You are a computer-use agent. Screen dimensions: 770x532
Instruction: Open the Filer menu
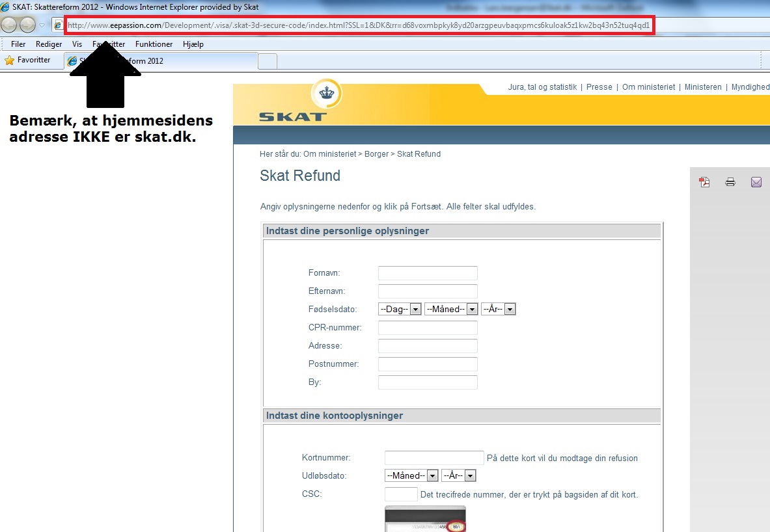click(x=18, y=44)
